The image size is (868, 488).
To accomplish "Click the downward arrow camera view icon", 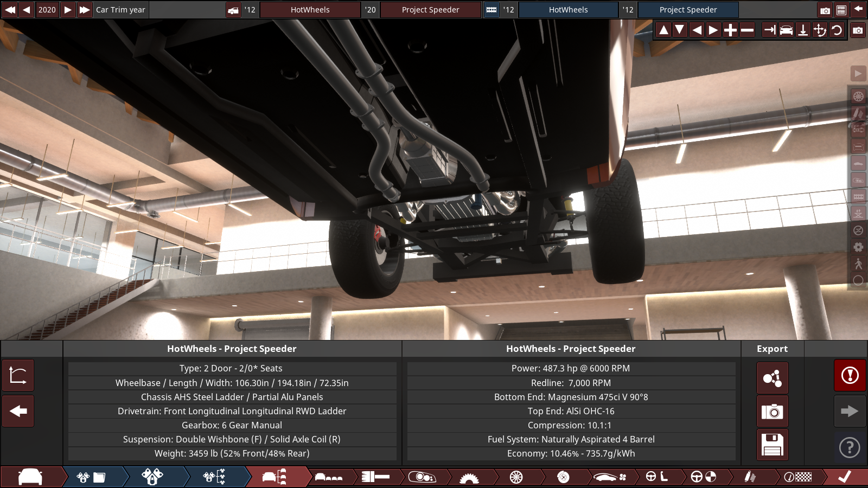I will coord(803,30).
